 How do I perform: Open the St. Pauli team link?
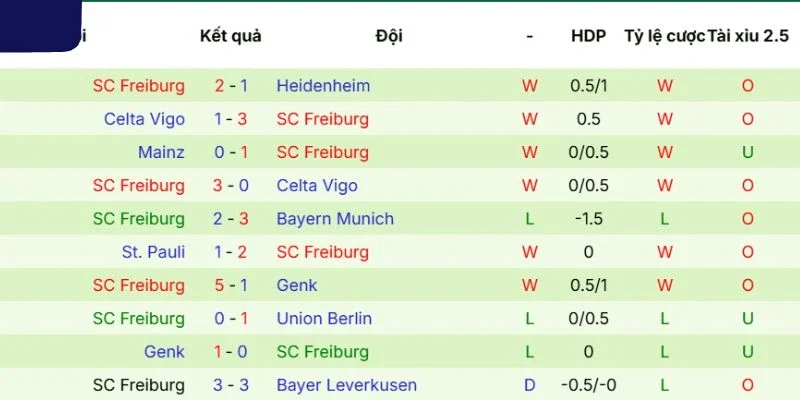[153, 252]
